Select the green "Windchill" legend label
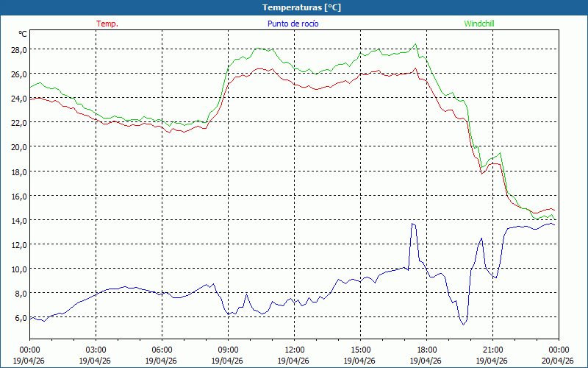This screenshot has height=368, width=588. 479,24
